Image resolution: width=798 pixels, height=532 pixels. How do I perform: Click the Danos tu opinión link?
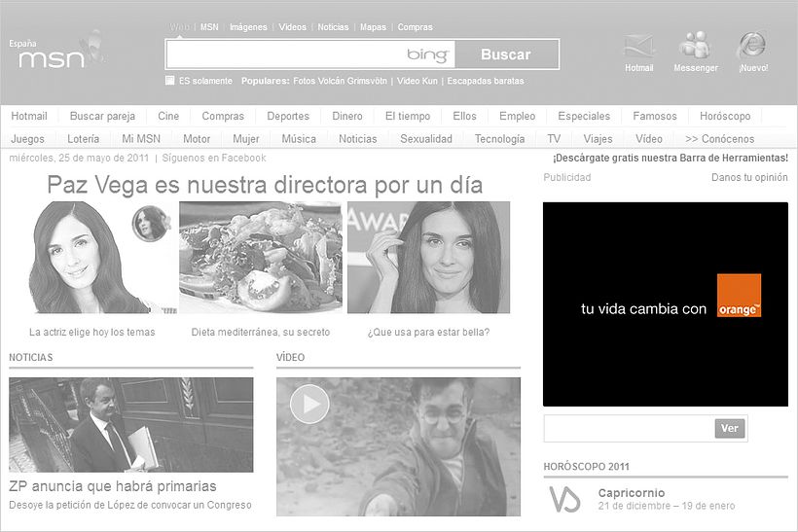point(749,178)
